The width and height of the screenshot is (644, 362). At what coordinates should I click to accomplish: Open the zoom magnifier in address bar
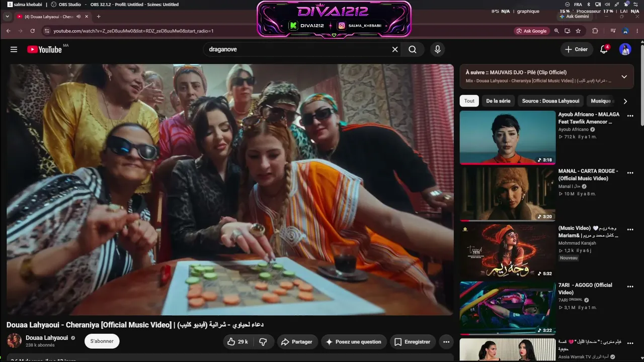click(x=556, y=31)
